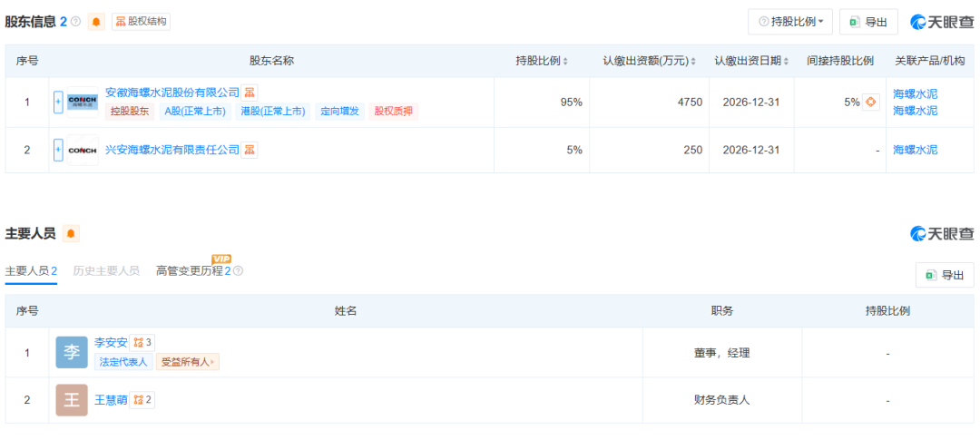Click the equity structure icon after 兴安海螺水泥有限责任公司
Viewport: 980px width, 440px height.
250,150
